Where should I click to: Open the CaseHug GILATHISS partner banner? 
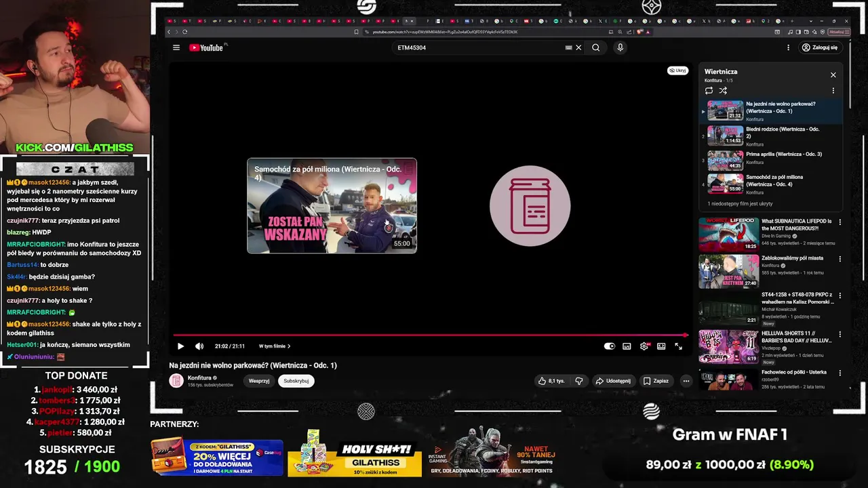point(217,457)
